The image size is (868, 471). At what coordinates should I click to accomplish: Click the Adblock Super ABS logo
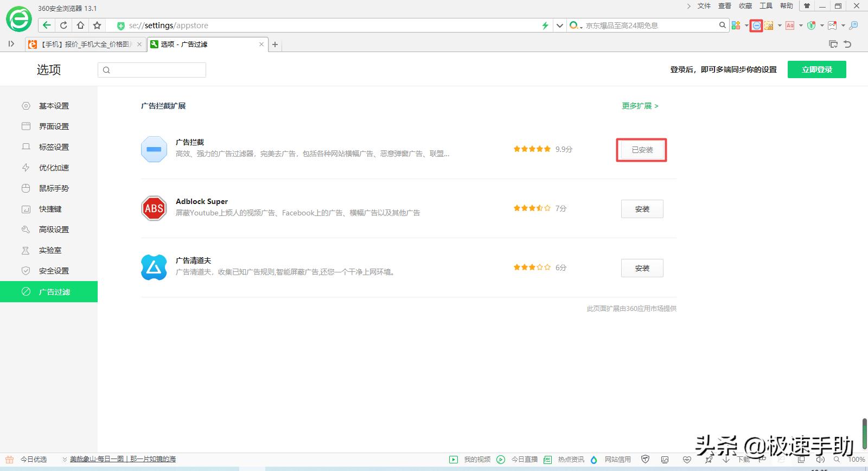click(x=154, y=208)
